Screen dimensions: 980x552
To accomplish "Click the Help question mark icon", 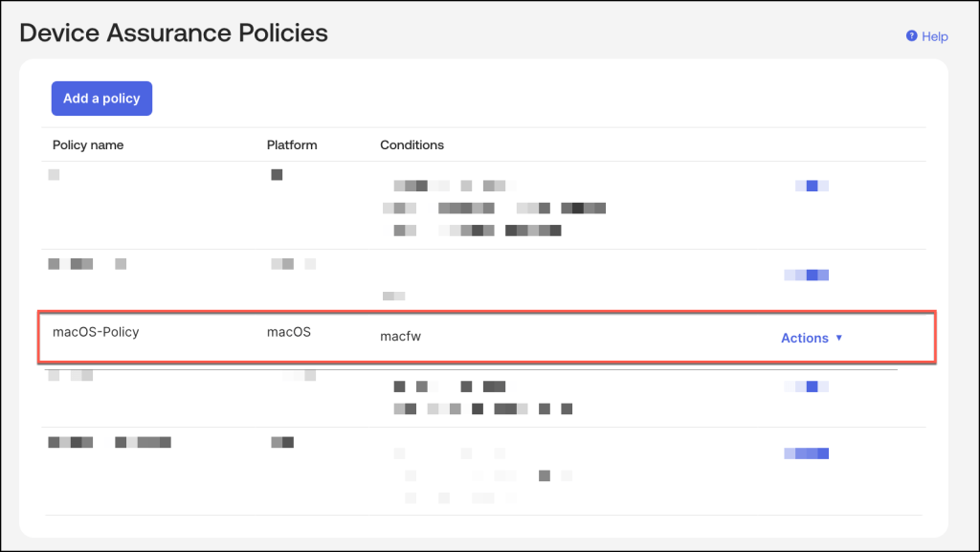I will [912, 36].
